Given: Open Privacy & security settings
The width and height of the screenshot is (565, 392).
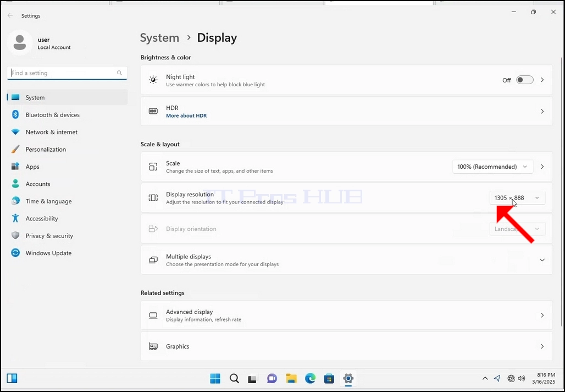Looking at the screenshot, I should point(67,236).
